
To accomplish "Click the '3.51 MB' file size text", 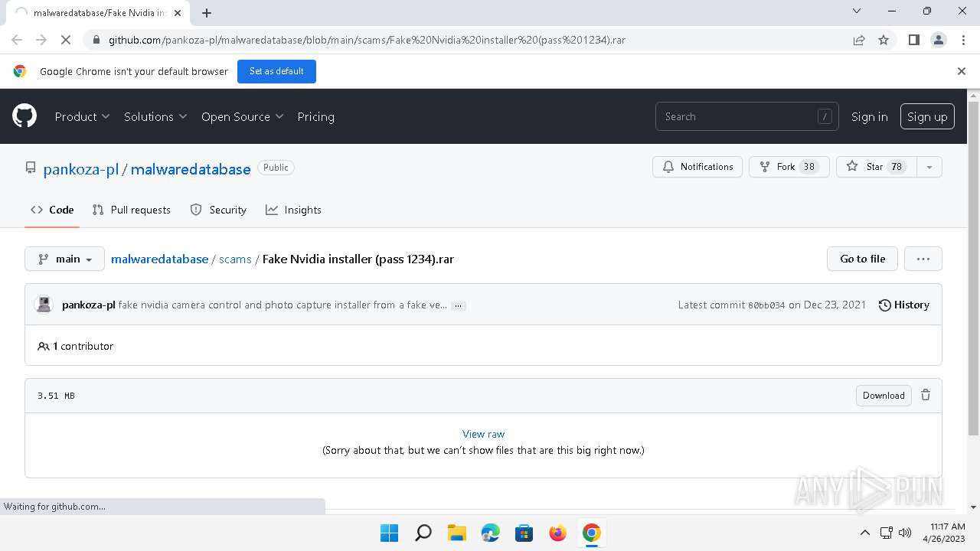I will coord(56,396).
